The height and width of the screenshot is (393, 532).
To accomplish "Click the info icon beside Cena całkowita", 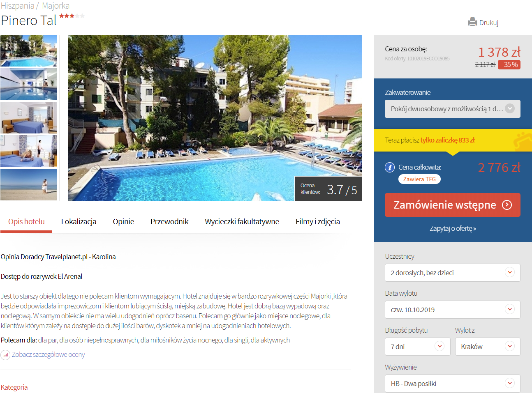I will (389, 168).
